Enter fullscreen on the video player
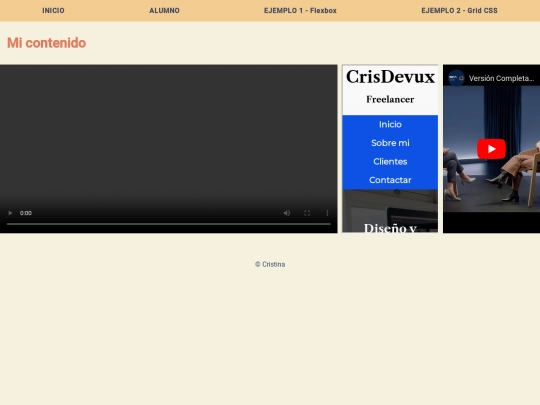540x405 pixels. [x=307, y=213]
